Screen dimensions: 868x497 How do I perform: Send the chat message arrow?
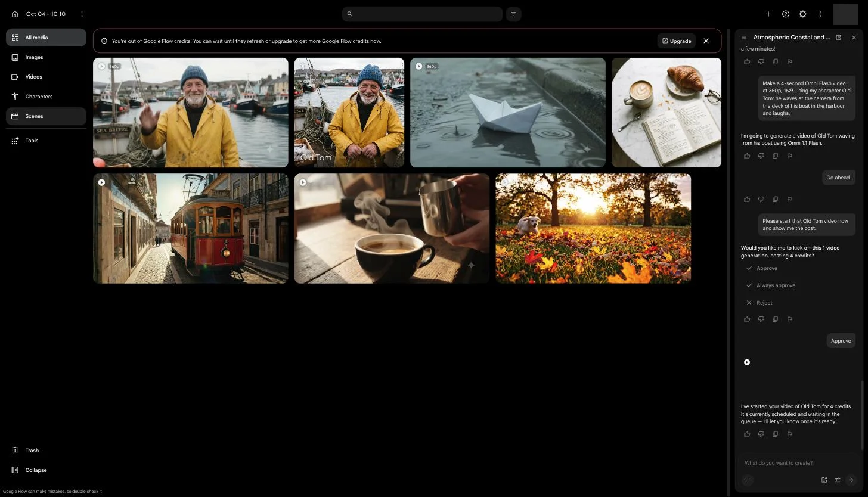[x=851, y=480]
